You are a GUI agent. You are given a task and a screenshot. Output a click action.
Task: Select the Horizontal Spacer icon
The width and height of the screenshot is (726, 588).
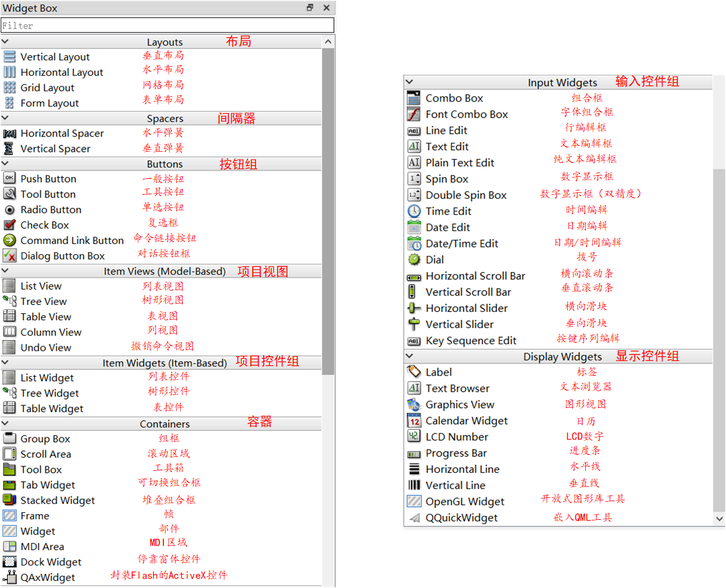(x=9, y=133)
